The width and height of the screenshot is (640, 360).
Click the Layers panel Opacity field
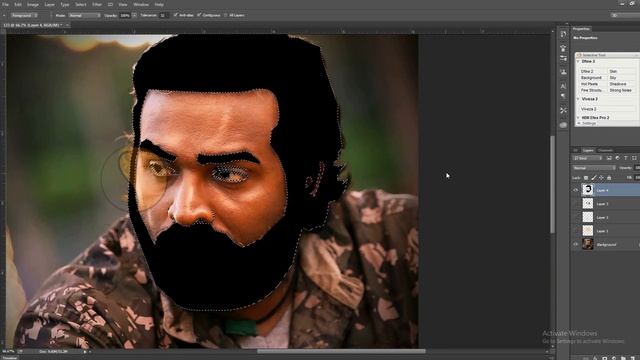pyautogui.click(x=637, y=168)
